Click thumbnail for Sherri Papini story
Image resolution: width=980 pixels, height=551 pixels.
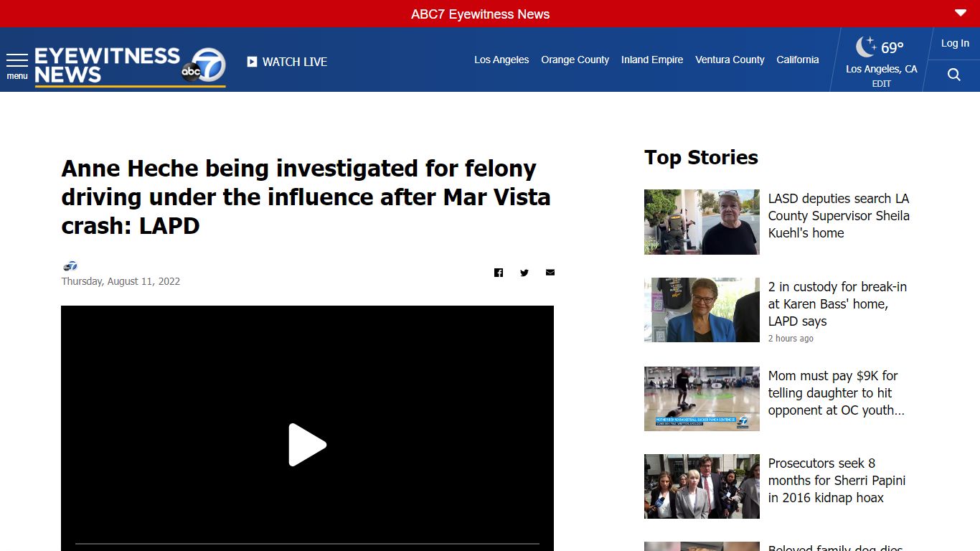coord(702,486)
